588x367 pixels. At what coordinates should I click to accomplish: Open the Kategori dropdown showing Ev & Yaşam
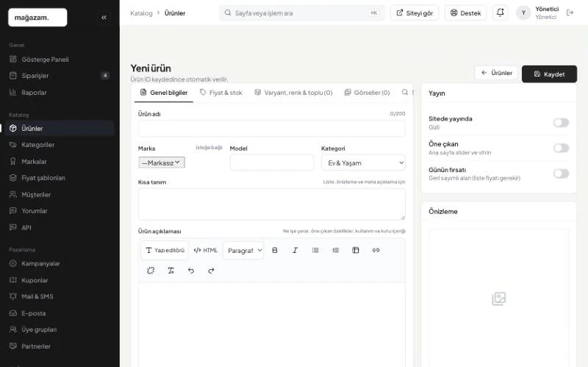pos(363,163)
